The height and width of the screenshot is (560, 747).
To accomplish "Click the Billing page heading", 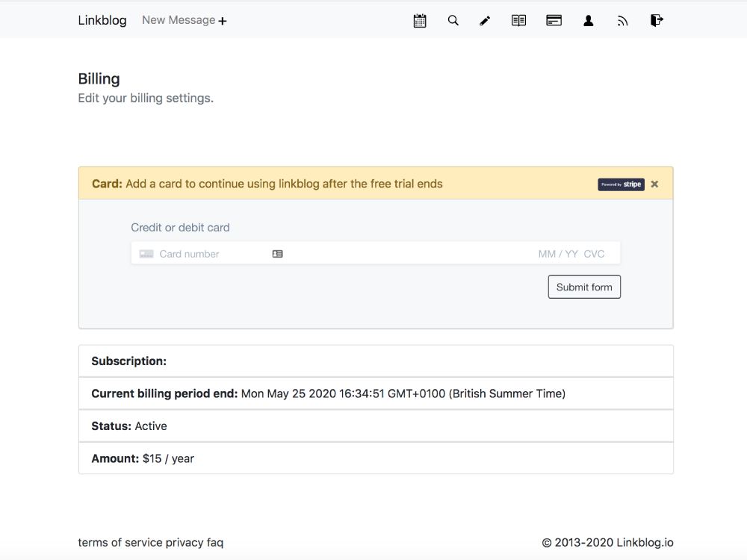I will (x=99, y=78).
